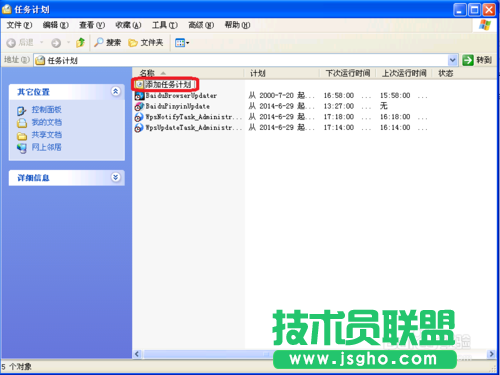
Task: Go up one folder level
Action: click(x=80, y=42)
